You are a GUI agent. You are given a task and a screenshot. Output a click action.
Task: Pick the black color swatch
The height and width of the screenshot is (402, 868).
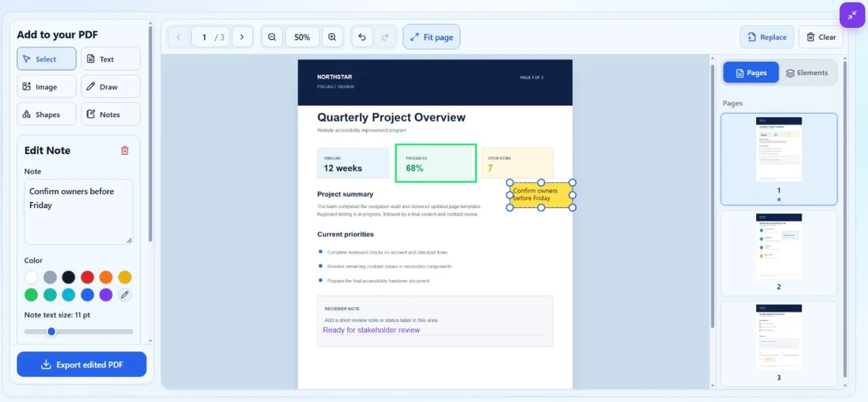[68, 277]
